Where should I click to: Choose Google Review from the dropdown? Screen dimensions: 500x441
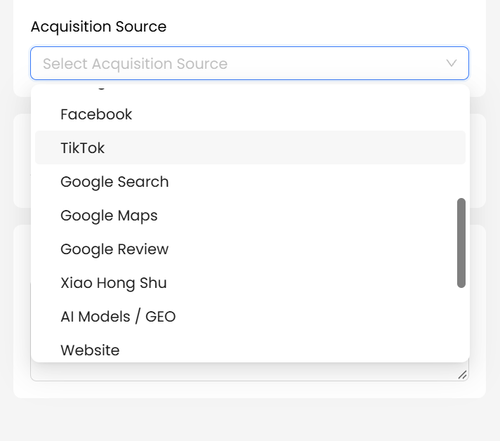coord(250,249)
